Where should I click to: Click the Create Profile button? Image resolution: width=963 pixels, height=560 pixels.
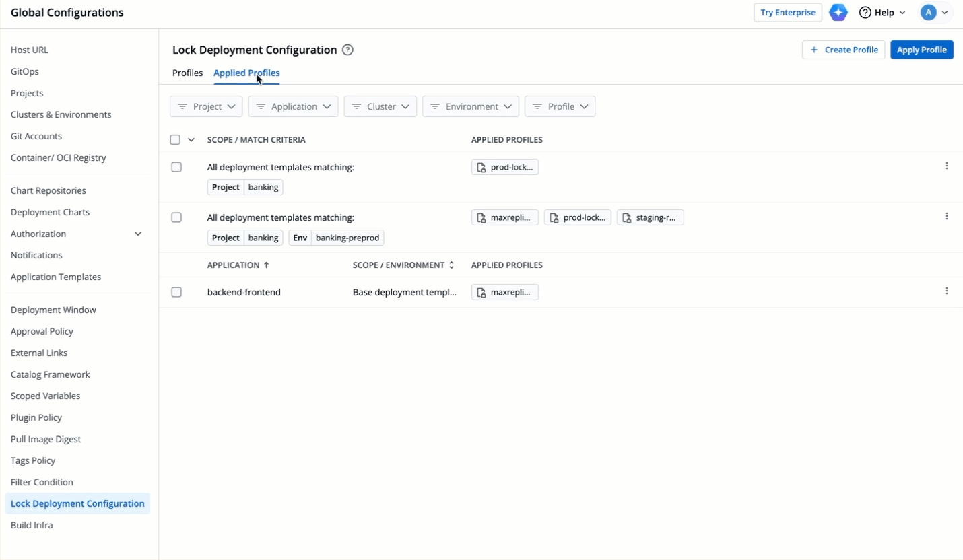[843, 50]
